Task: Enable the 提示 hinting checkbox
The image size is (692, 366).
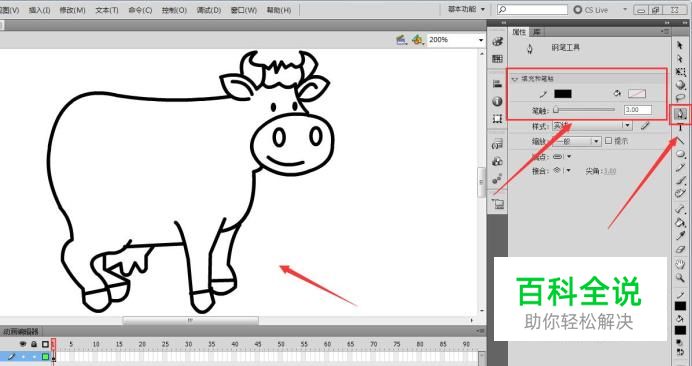Action: [x=609, y=141]
